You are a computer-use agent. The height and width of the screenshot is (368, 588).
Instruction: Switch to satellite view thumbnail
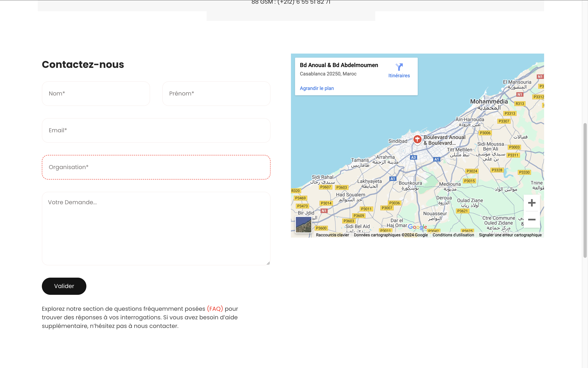[303, 225]
